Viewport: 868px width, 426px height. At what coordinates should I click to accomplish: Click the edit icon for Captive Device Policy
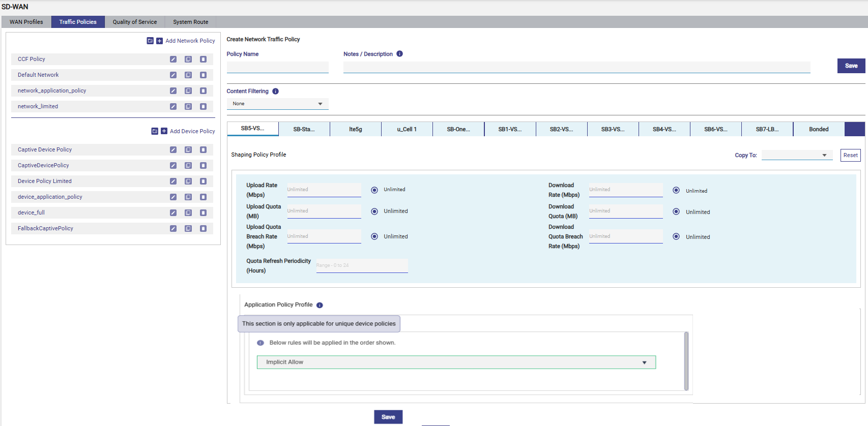coord(173,150)
